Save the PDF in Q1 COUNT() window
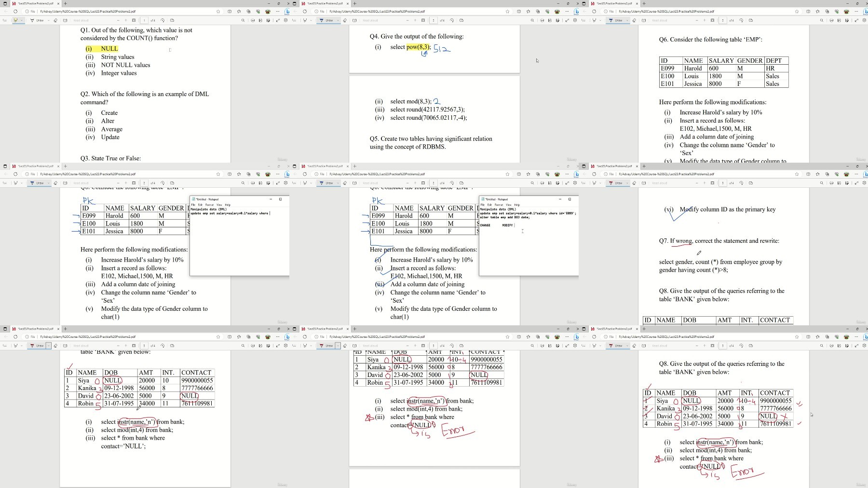This screenshot has width=868, height=488. (x=260, y=20)
